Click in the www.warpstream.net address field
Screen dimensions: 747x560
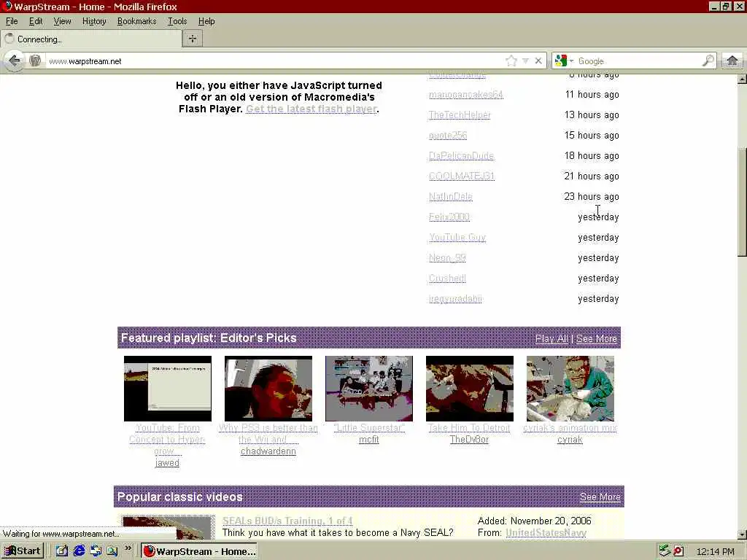click(274, 61)
